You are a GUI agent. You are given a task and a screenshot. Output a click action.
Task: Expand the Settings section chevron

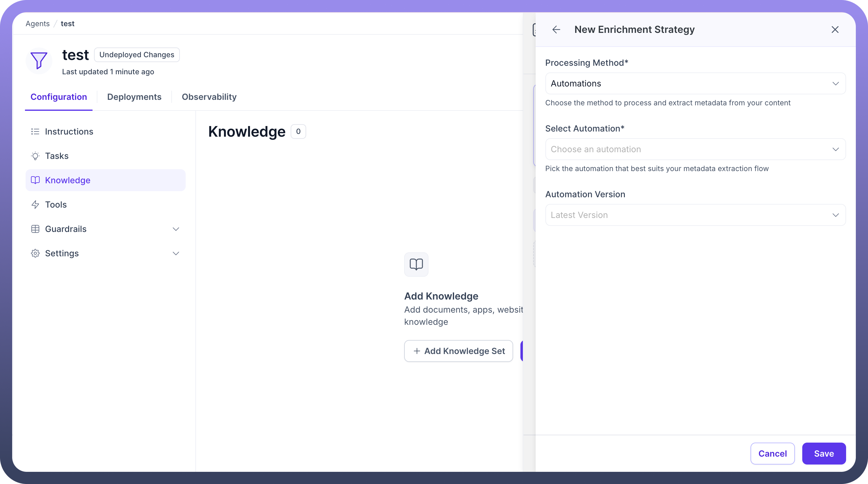[x=176, y=253]
